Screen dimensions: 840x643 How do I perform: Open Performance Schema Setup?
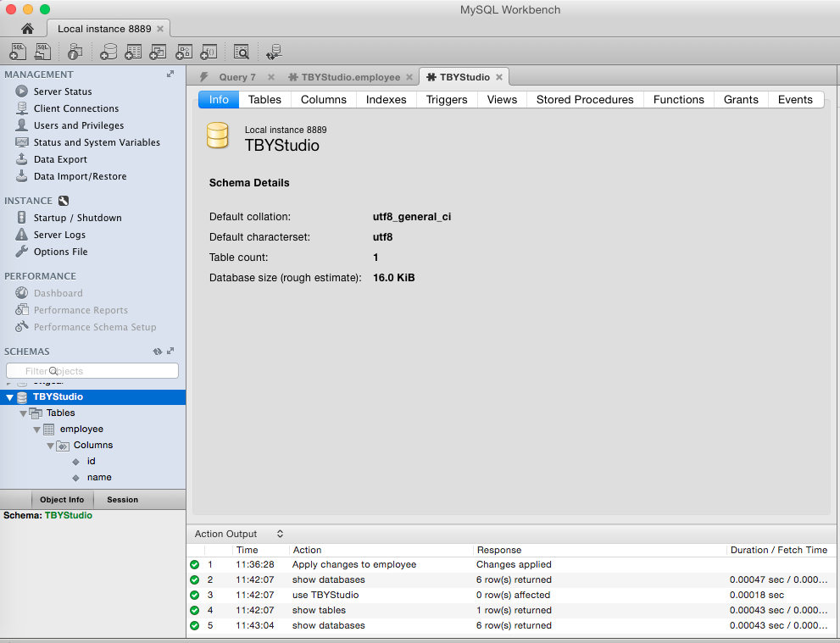tap(95, 327)
